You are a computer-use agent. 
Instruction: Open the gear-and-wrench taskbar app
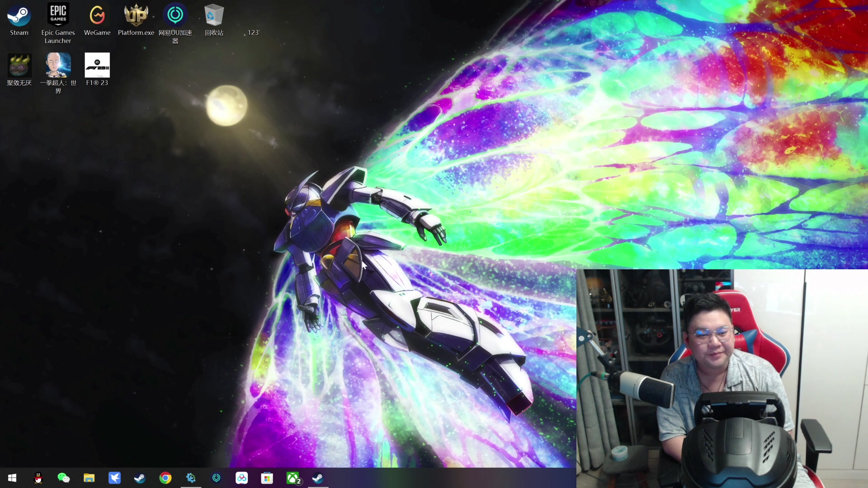[191, 478]
